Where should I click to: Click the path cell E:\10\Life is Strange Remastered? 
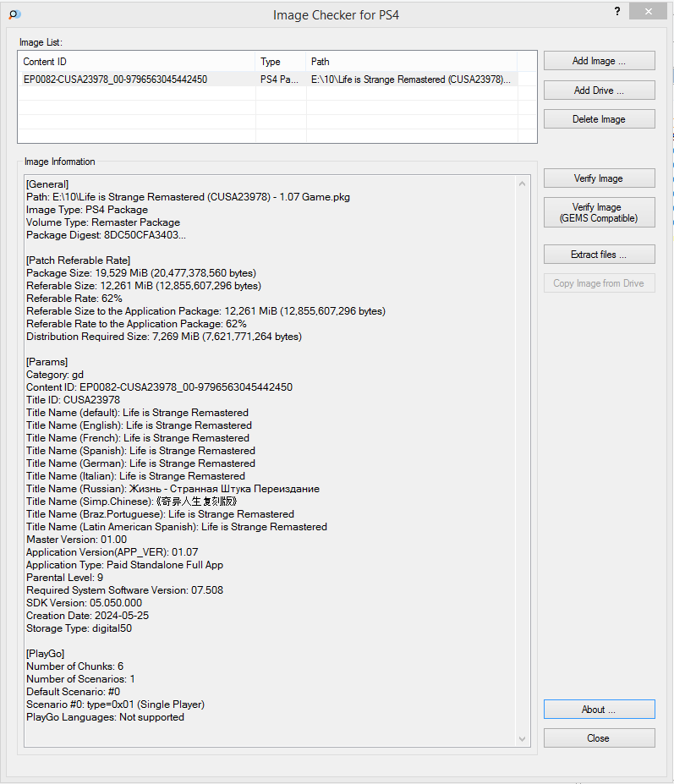click(x=411, y=79)
